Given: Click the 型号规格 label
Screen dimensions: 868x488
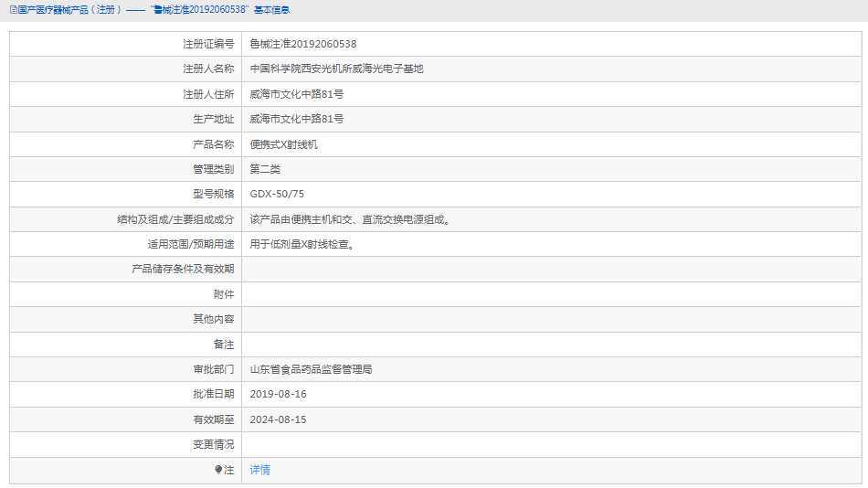Looking at the screenshot, I should coord(214,194).
